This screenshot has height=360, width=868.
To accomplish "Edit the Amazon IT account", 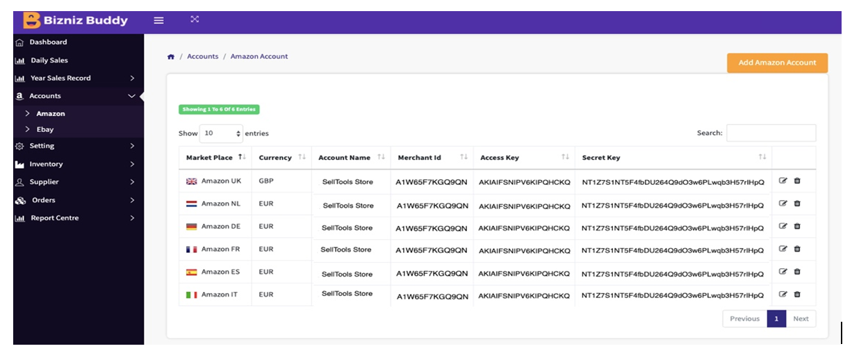I will 783,294.
